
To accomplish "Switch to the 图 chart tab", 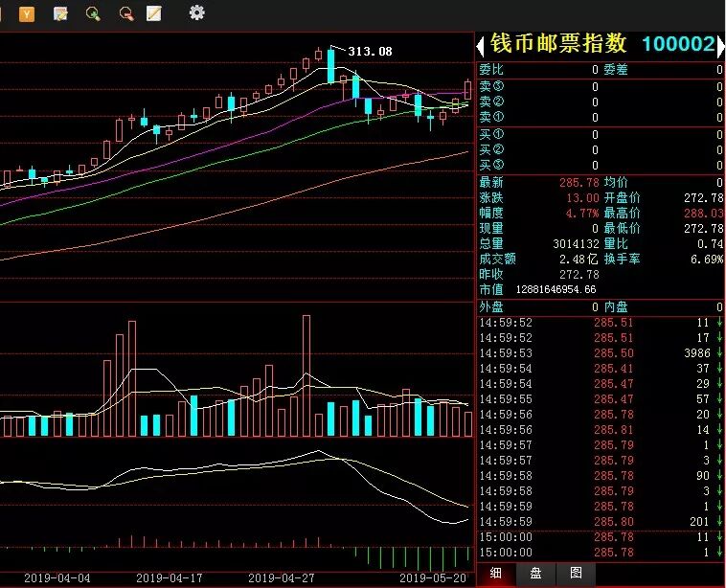I will pyautogui.click(x=576, y=574).
